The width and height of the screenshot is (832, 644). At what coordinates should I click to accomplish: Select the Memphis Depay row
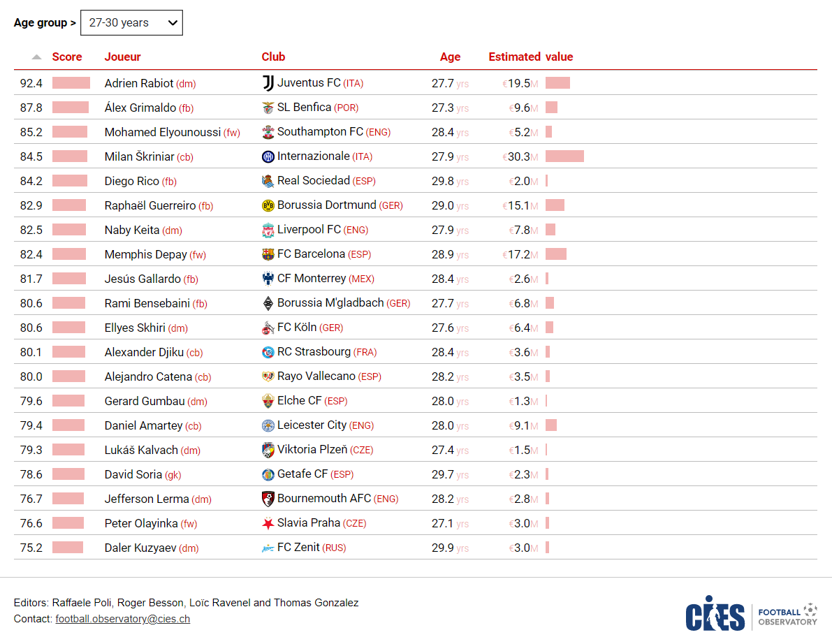(x=416, y=254)
